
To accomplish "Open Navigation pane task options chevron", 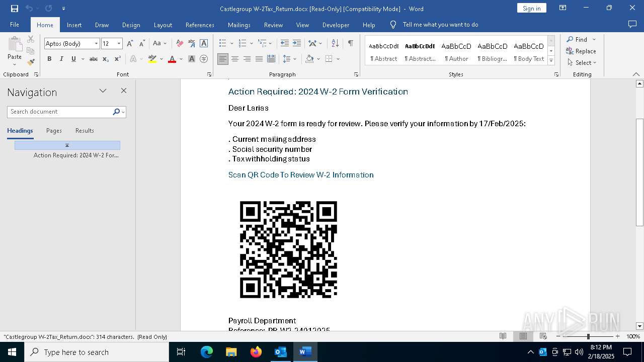I will 103,91.
